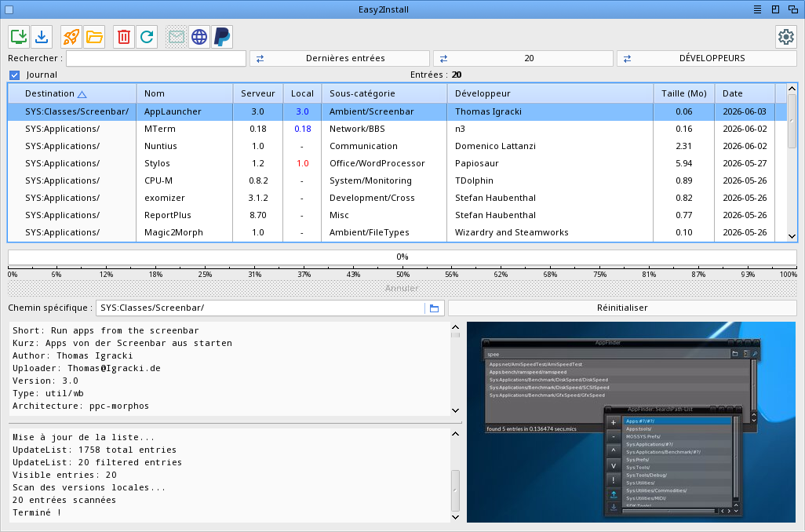Click the folder browse icon next to Chemin spécifique
This screenshot has height=532, width=805.
435,308
